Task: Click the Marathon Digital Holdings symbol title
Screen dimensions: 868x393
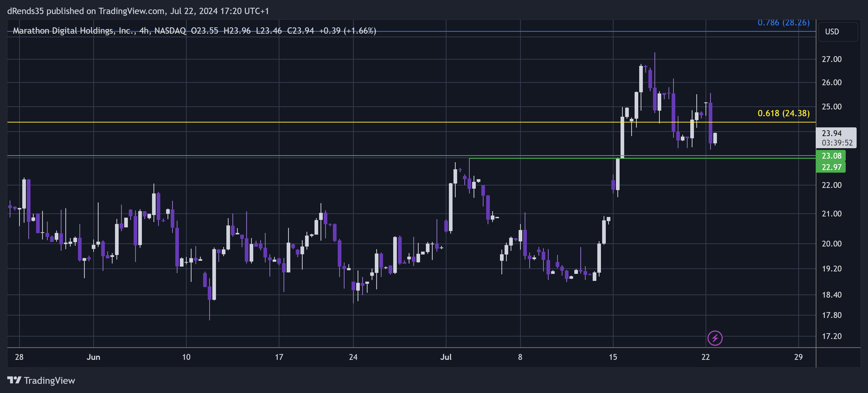Action: [74, 31]
